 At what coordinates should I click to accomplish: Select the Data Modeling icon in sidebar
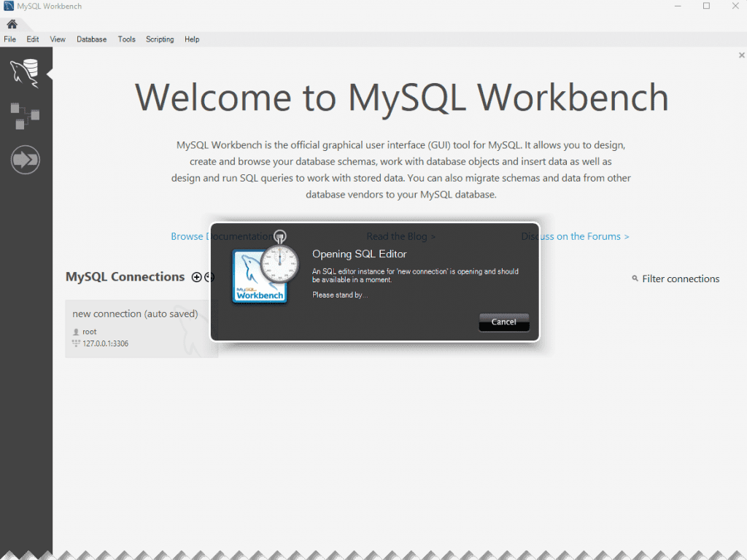point(26,116)
